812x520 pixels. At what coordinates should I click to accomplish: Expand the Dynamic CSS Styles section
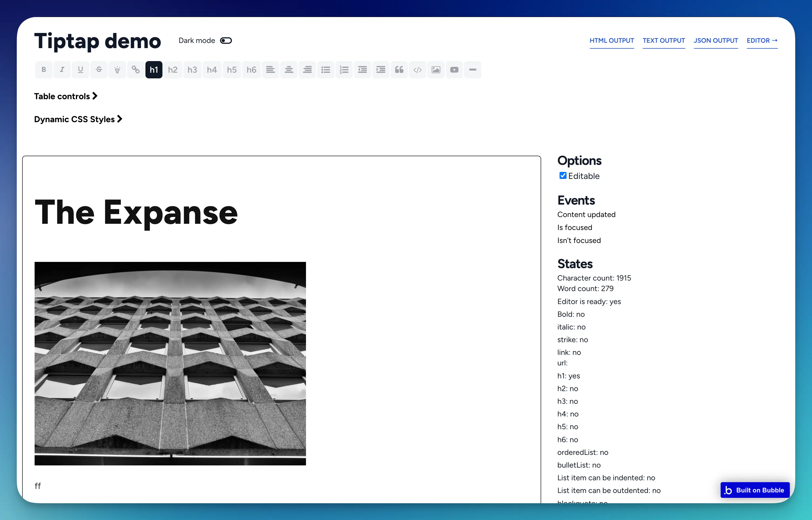(78, 119)
